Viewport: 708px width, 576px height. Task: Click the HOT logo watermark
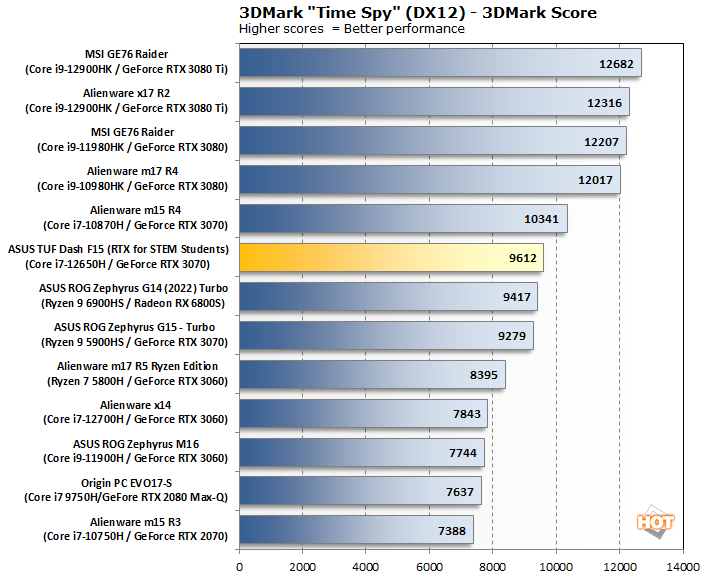tap(655, 522)
